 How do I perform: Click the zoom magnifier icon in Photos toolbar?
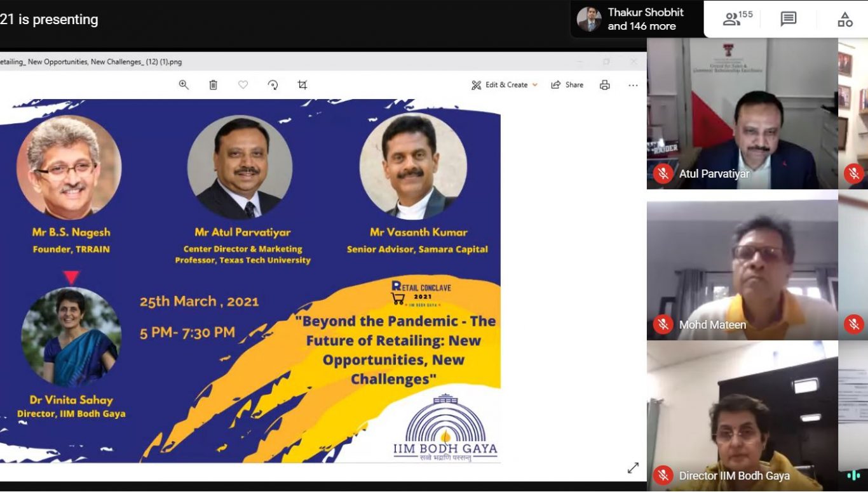tap(184, 85)
